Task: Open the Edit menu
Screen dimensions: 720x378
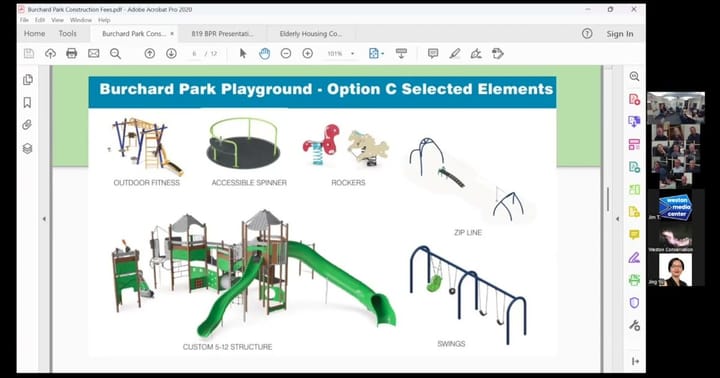Action: (x=40, y=20)
